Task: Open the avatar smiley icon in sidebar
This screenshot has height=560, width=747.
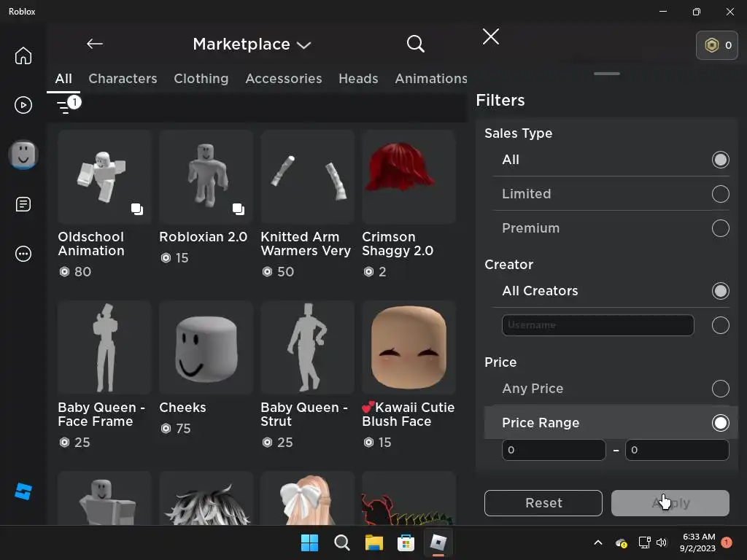Action: tap(23, 155)
